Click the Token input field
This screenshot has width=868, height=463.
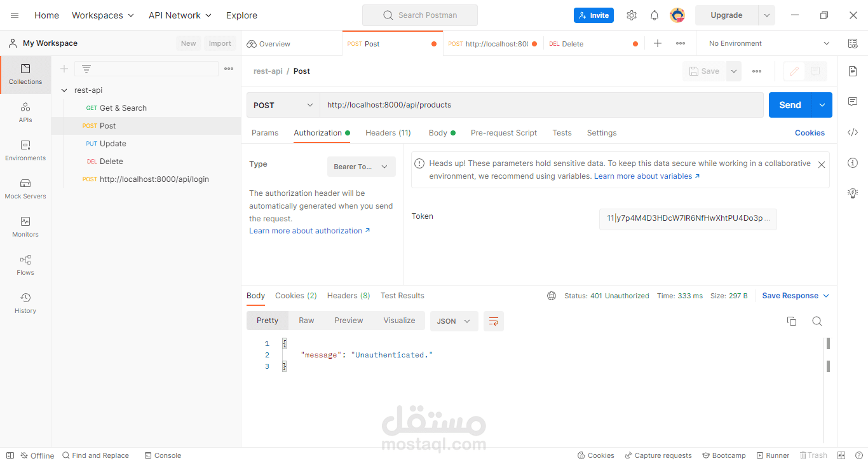click(688, 218)
